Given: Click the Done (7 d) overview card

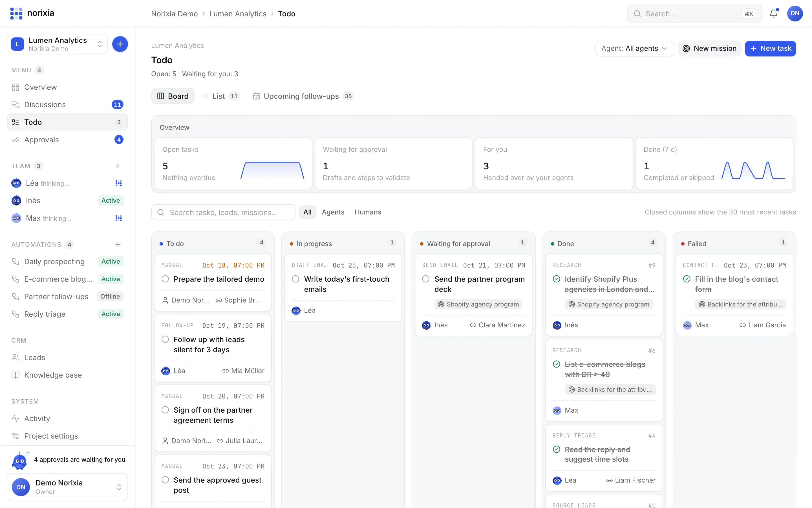Looking at the screenshot, I should point(714,164).
